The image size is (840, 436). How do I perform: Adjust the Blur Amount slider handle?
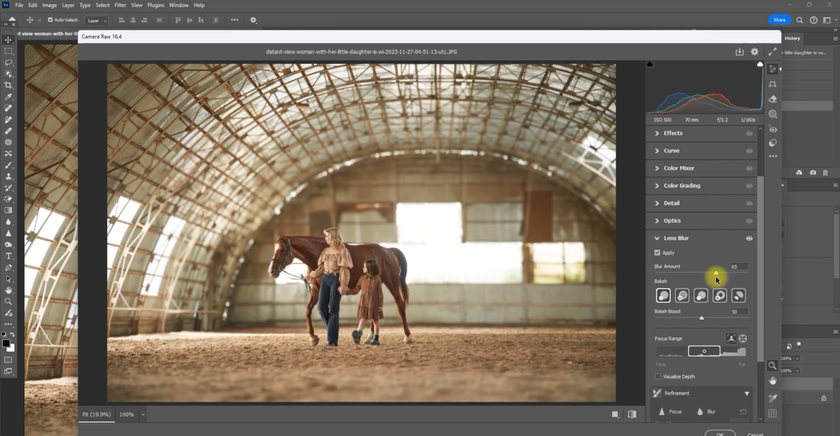[716, 273]
